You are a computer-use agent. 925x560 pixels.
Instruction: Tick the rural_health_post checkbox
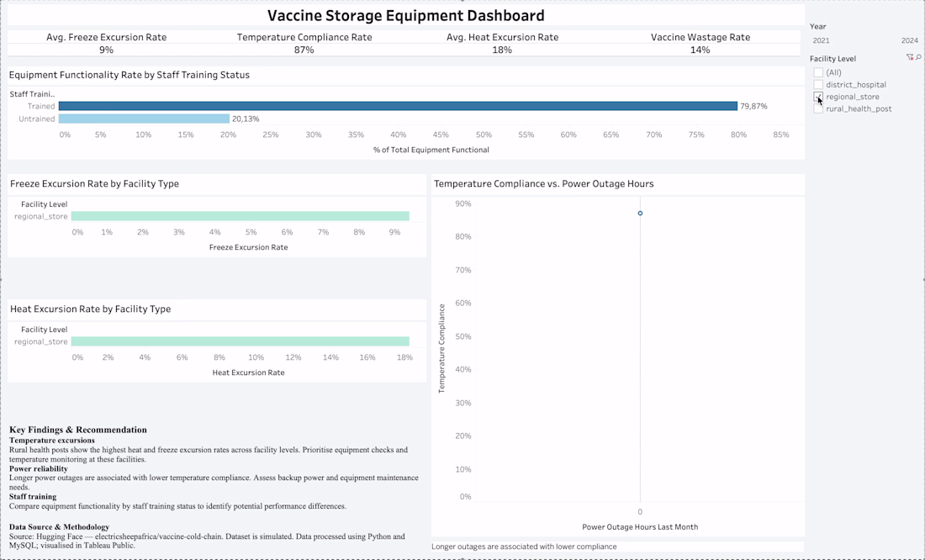[818, 108]
